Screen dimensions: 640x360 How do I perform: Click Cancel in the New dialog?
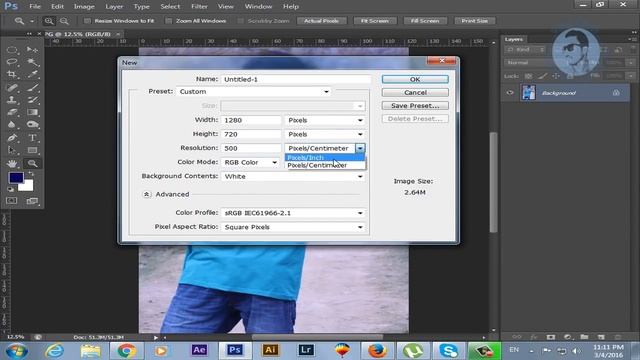(415, 92)
